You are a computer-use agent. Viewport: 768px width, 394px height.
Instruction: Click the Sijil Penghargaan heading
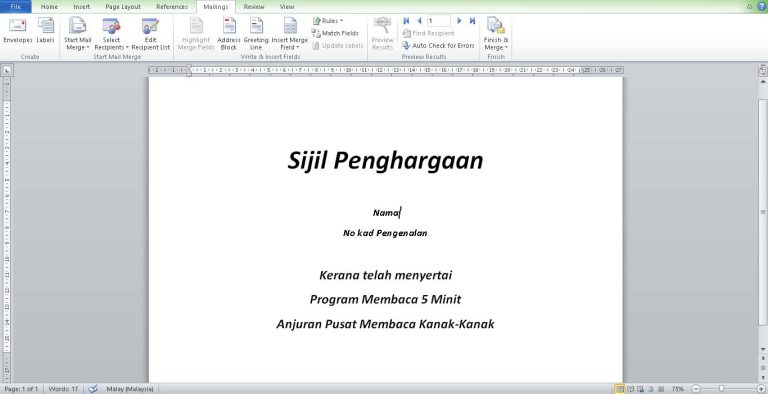pos(385,160)
